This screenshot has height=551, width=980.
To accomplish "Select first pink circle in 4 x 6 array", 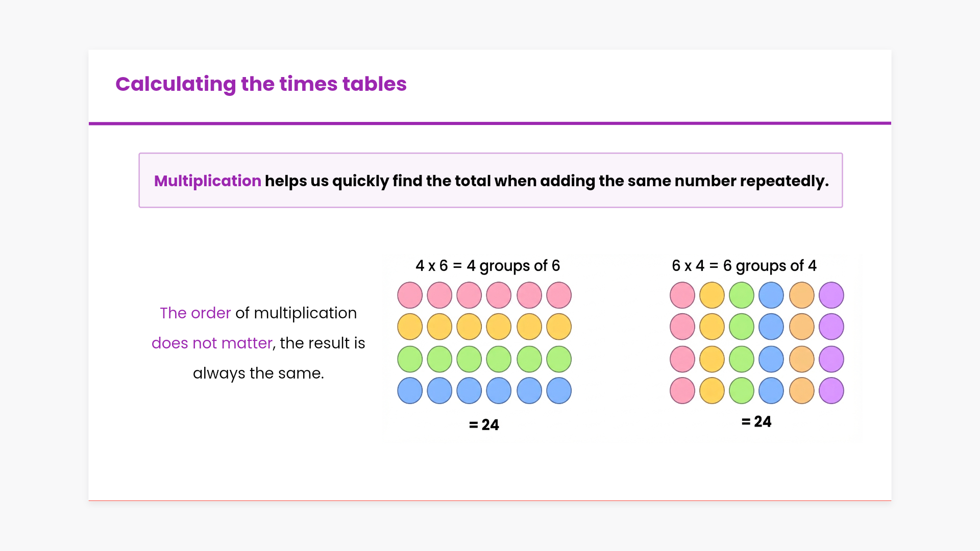I will tap(410, 295).
